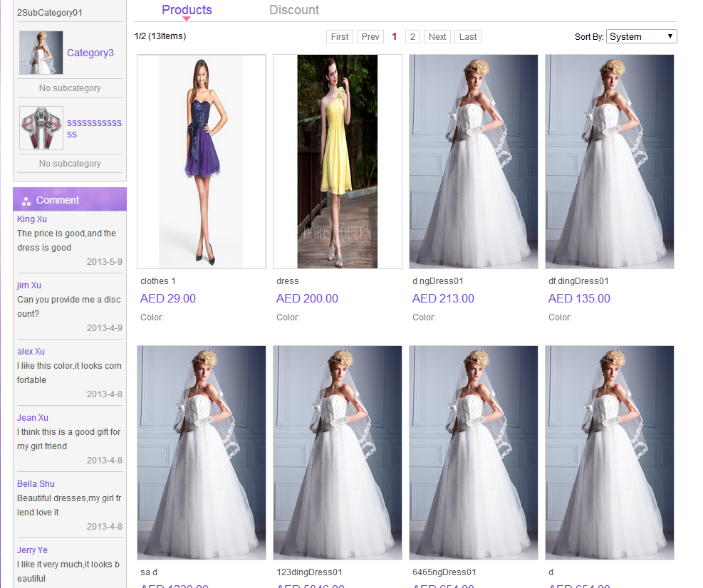Screen dimensions: 703x588
Task: Open the d ngDress01 product image
Action: [474, 162]
